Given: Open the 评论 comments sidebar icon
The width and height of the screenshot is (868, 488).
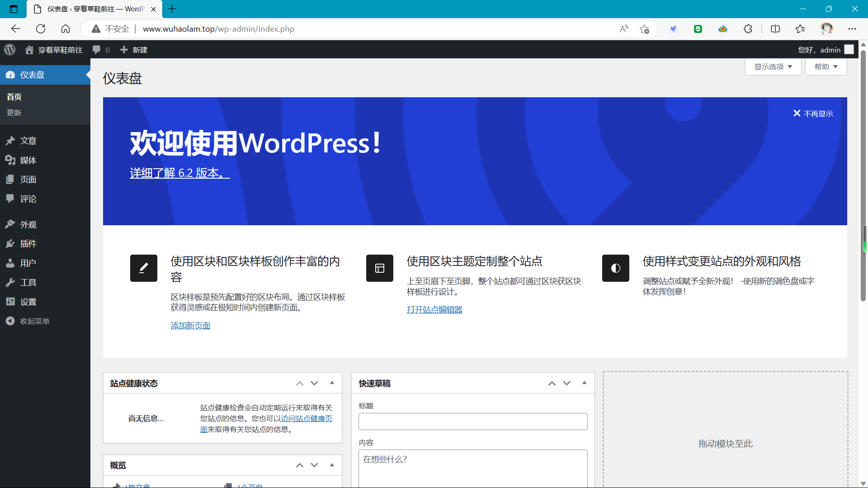Looking at the screenshot, I should click(10, 199).
